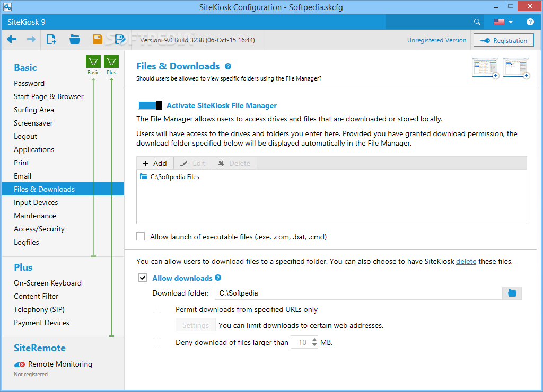Open the Password settings page
The image size is (543, 392).
(29, 83)
